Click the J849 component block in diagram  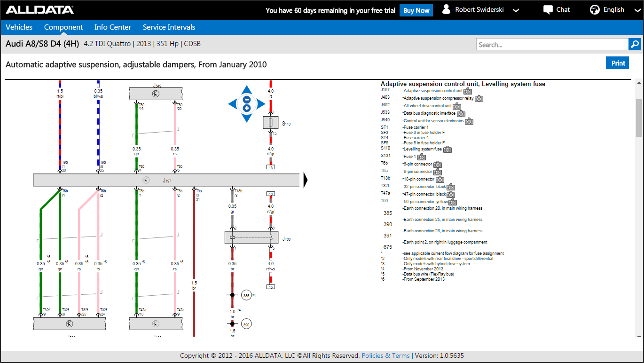coord(156,94)
